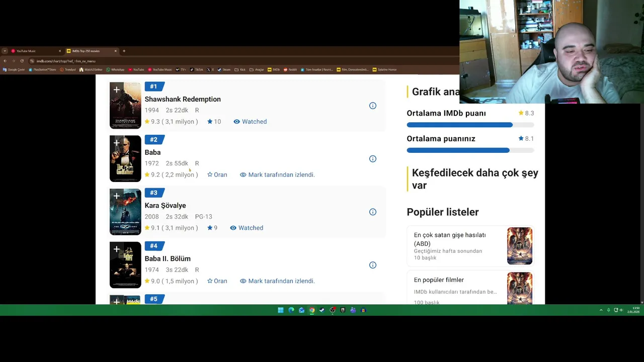Open info icon for Shawshank Redemption
Image resolution: width=644 pixels, height=362 pixels.
coord(373,106)
